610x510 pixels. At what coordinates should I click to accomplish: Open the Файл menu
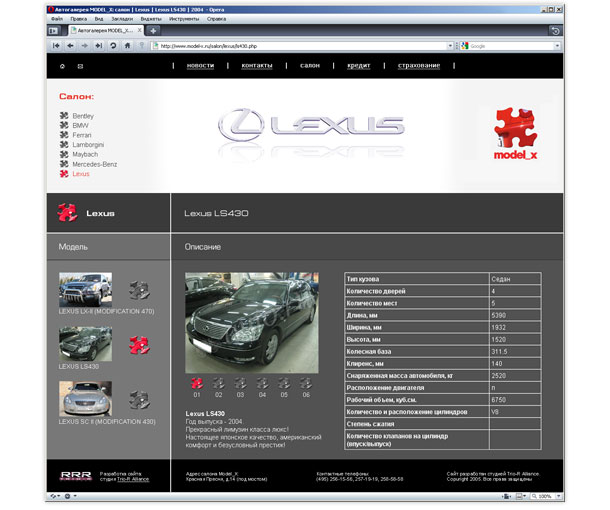click(57, 19)
